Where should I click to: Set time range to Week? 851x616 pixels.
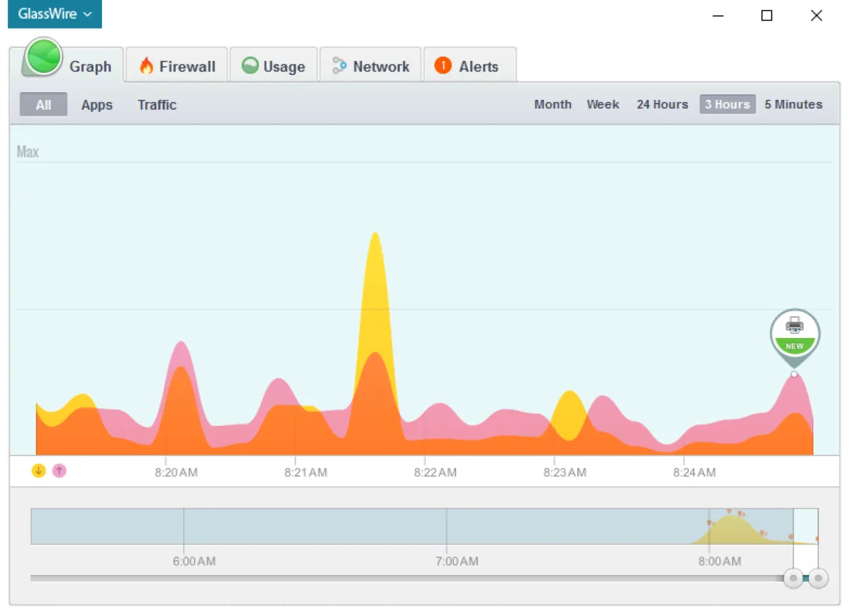pos(603,104)
